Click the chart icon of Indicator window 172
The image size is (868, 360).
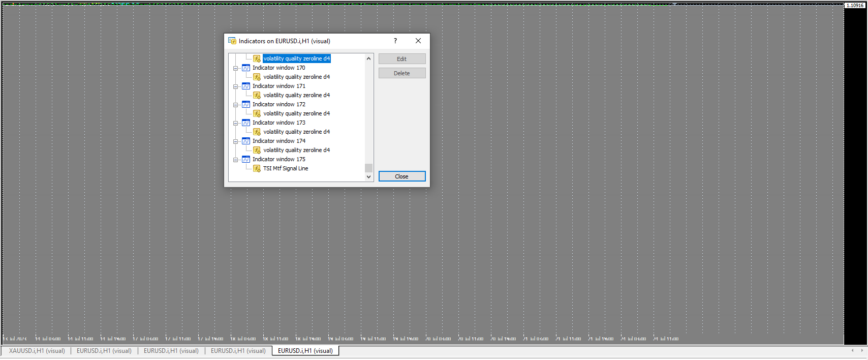[x=246, y=104]
